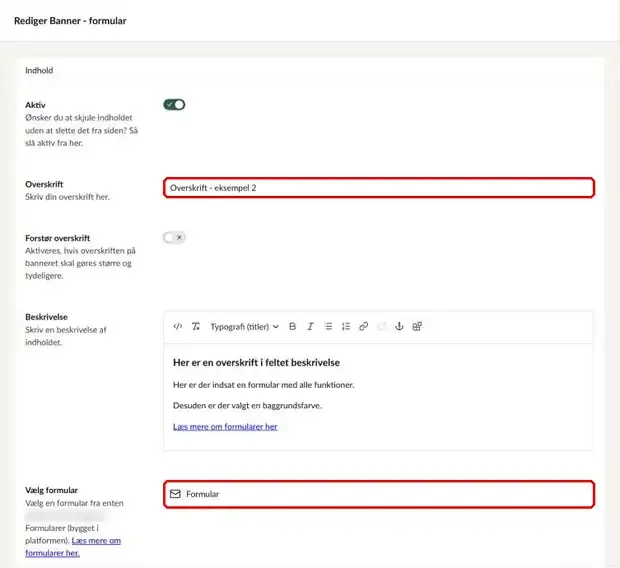Select the Indhold tab
The image size is (620, 568).
click(x=39, y=70)
